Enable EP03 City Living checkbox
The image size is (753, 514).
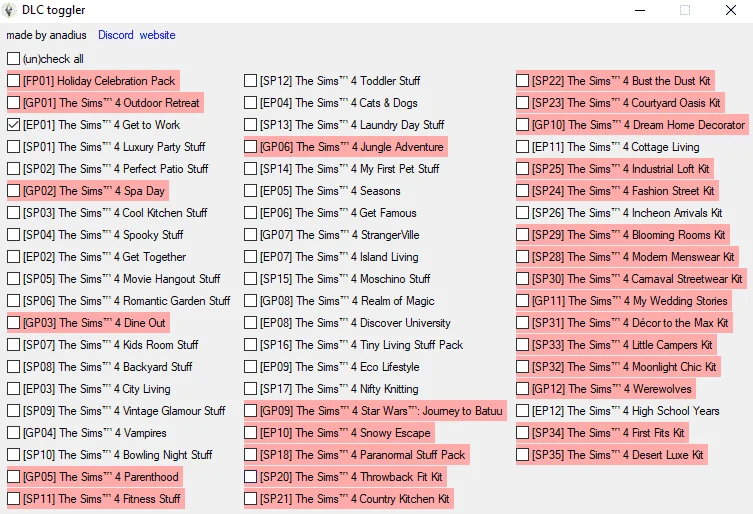[x=13, y=389]
